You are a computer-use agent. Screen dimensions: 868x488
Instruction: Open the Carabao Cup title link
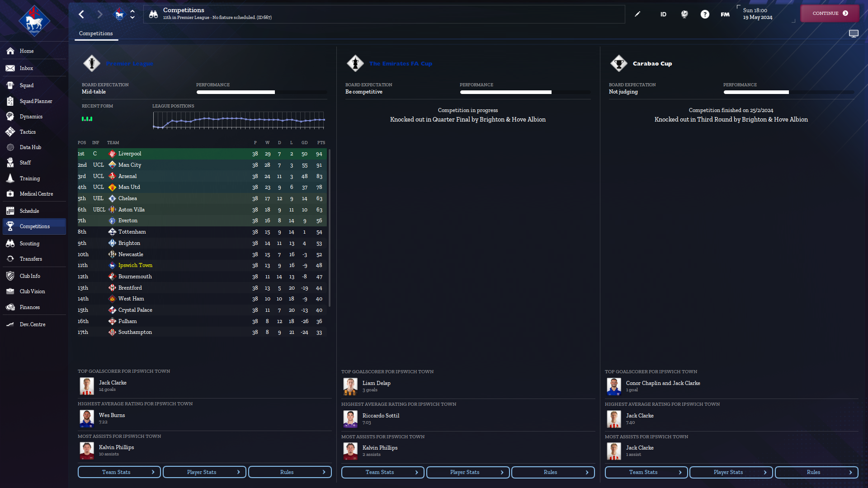[x=652, y=64]
